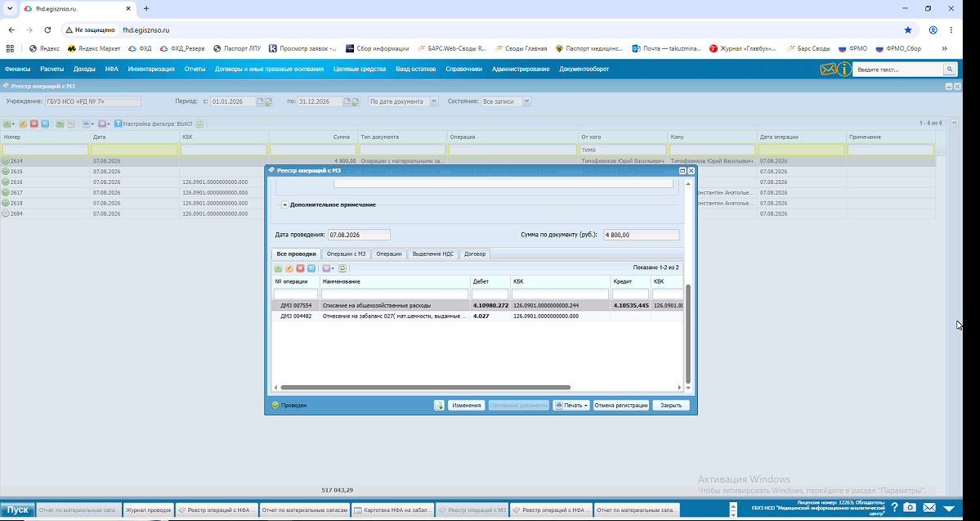This screenshot has width=980, height=521.
Task: Collapse the Дополнительное примечание section
Action: click(x=284, y=204)
